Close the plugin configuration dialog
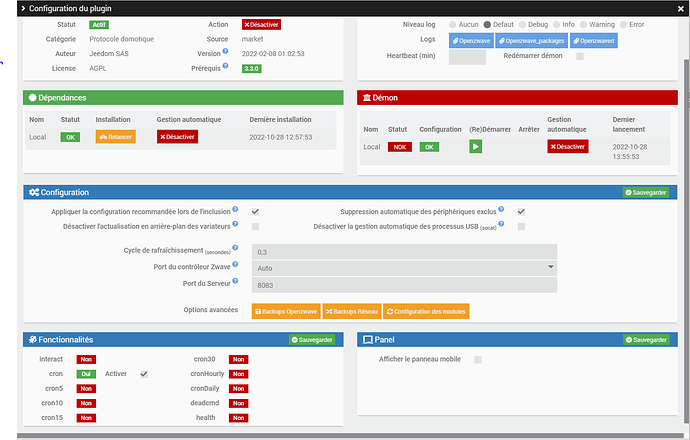This screenshot has height=440, width=690. click(680, 8)
